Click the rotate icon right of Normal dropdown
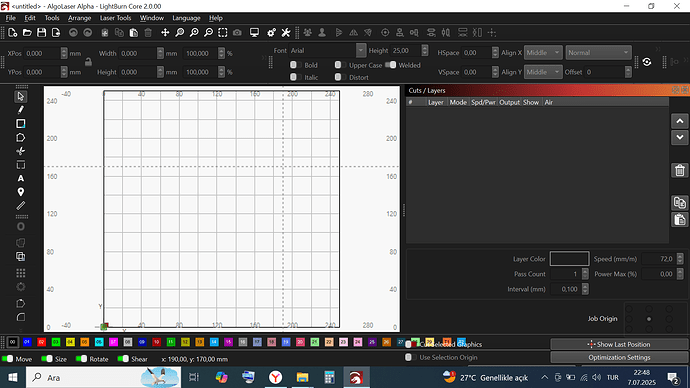690x388 pixels. (x=647, y=62)
